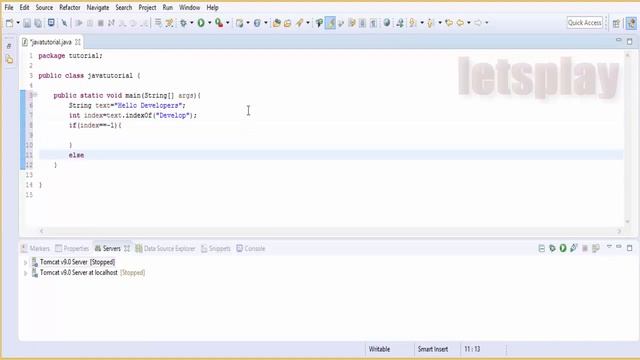Click the Quick Access search field
Viewport: 640px width, 360px height.
tap(584, 23)
